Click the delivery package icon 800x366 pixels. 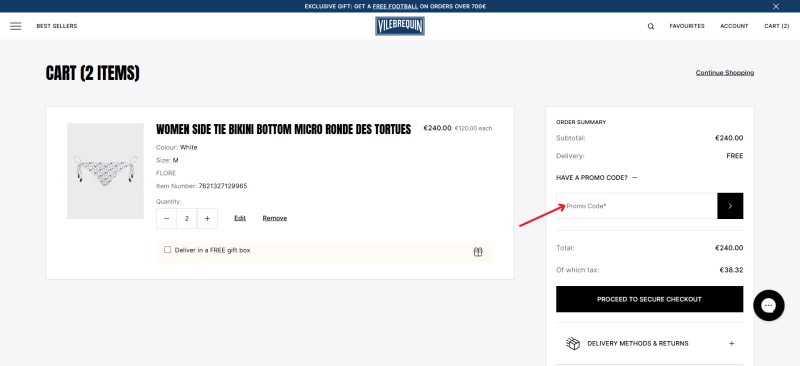573,344
